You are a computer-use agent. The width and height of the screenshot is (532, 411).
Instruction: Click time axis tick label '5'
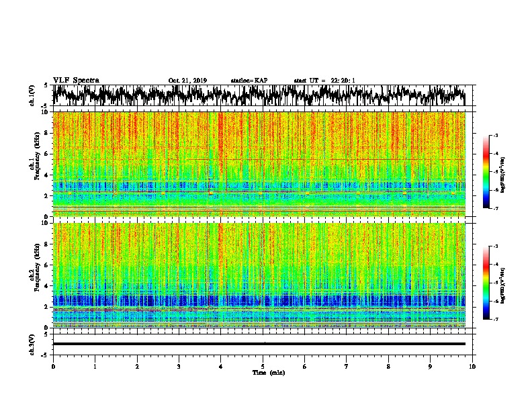[263, 367]
